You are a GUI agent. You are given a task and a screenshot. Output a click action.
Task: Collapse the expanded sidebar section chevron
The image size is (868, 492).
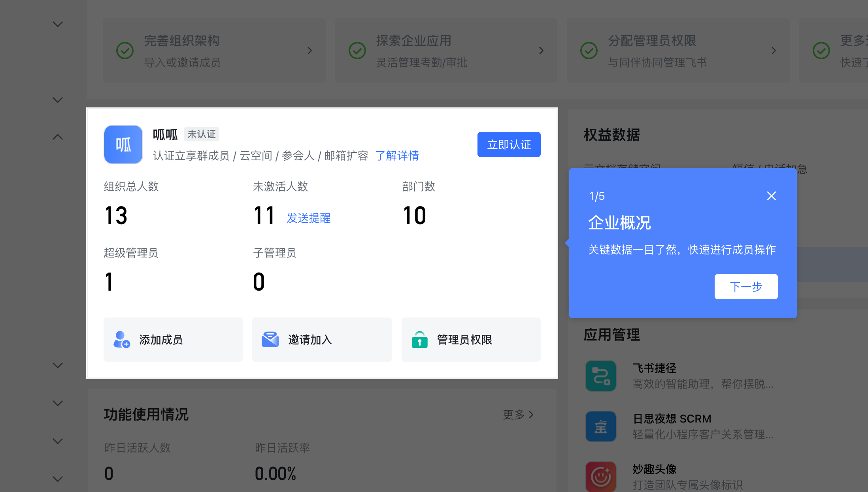58,137
